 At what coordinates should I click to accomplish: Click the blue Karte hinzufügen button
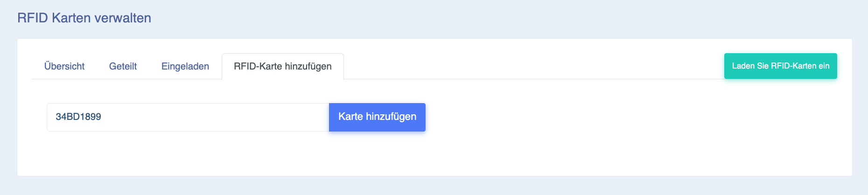click(377, 117)
